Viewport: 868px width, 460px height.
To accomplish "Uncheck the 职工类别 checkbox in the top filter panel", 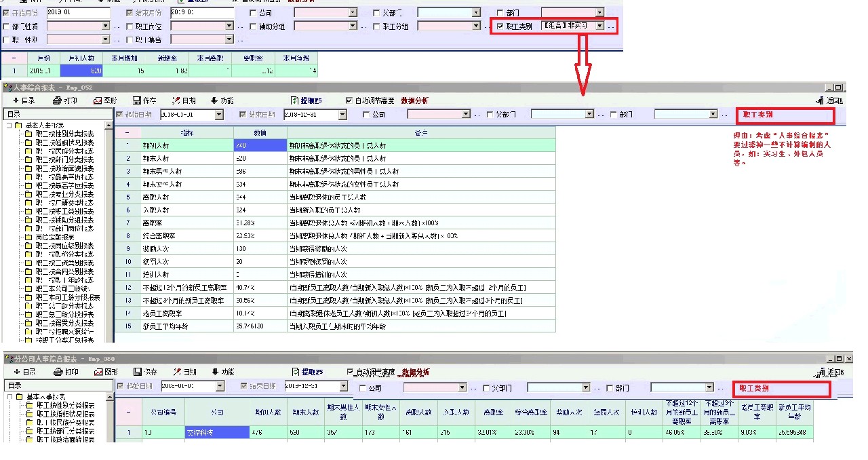I will (500, 26).
